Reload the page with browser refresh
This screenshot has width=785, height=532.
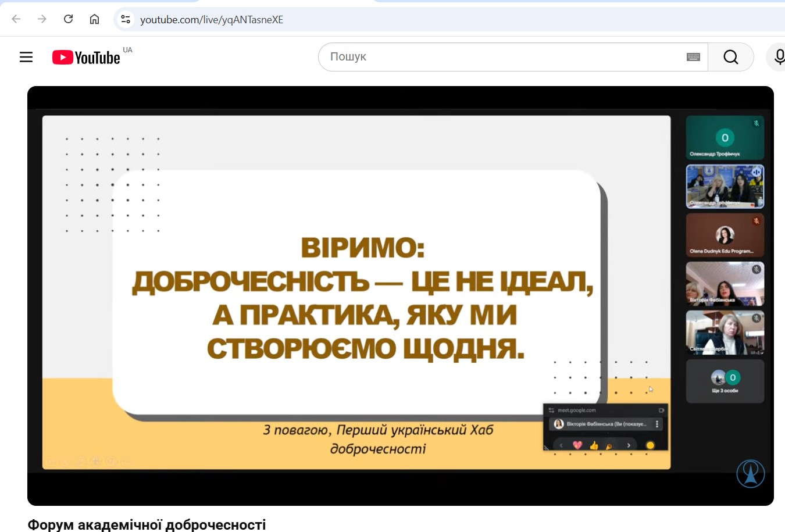(68, 19)
